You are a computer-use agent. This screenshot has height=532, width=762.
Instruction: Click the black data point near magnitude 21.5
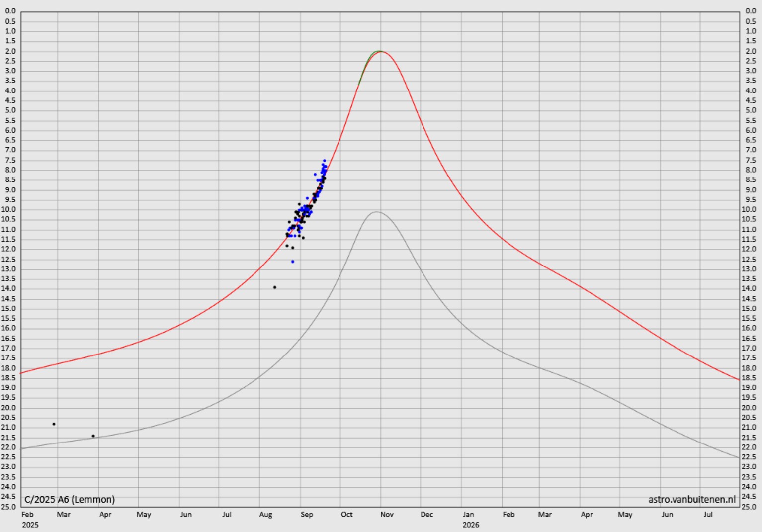(93, 436)
